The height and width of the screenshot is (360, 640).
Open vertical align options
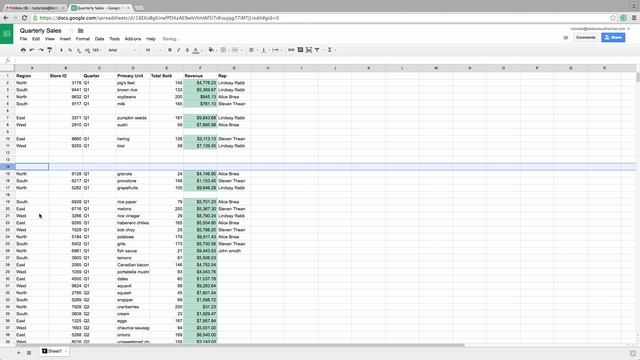point(264,50)
